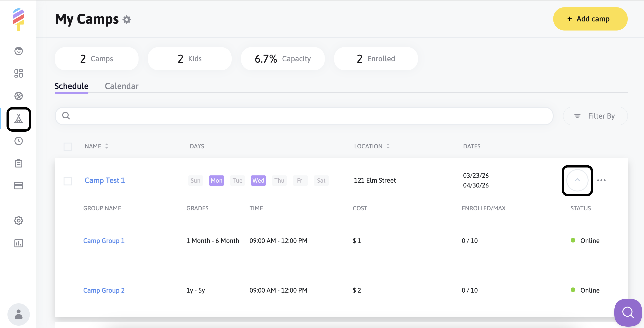Select the Schedule tab
This screenshot has width=644, height=328.
(71, 86)
